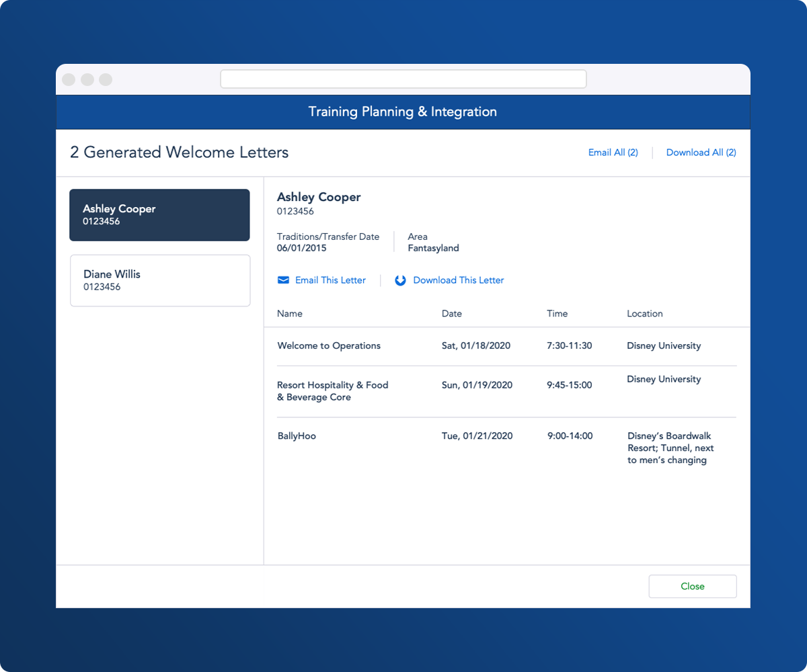Click the Location column header
This screenshot has height=672, width=807.
(x=645, y=314)
